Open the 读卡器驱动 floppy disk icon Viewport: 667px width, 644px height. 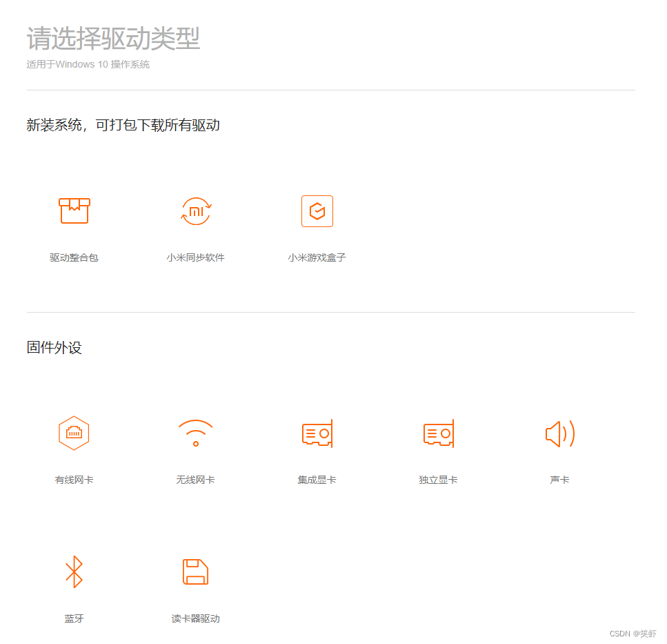tap(196, 572)
